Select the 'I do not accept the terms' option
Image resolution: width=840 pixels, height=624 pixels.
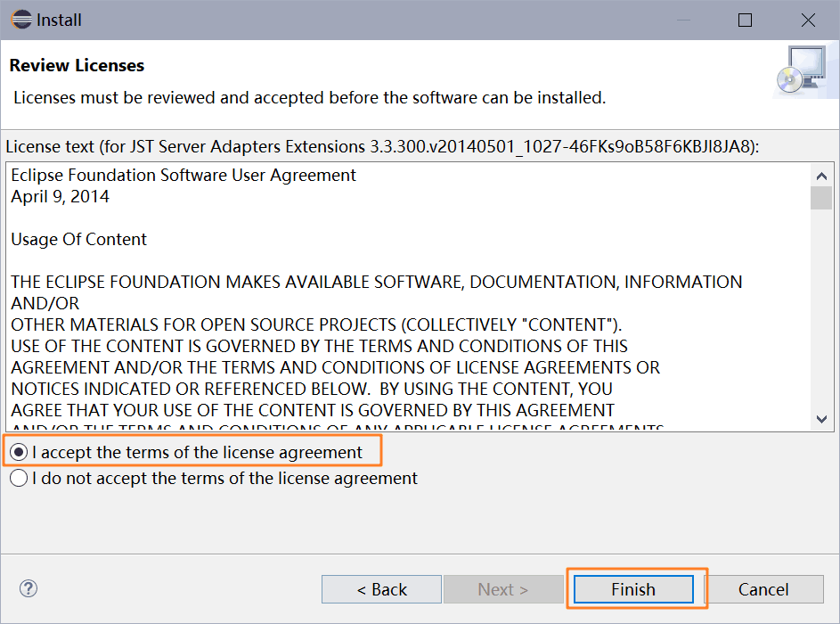coord(17,478)
